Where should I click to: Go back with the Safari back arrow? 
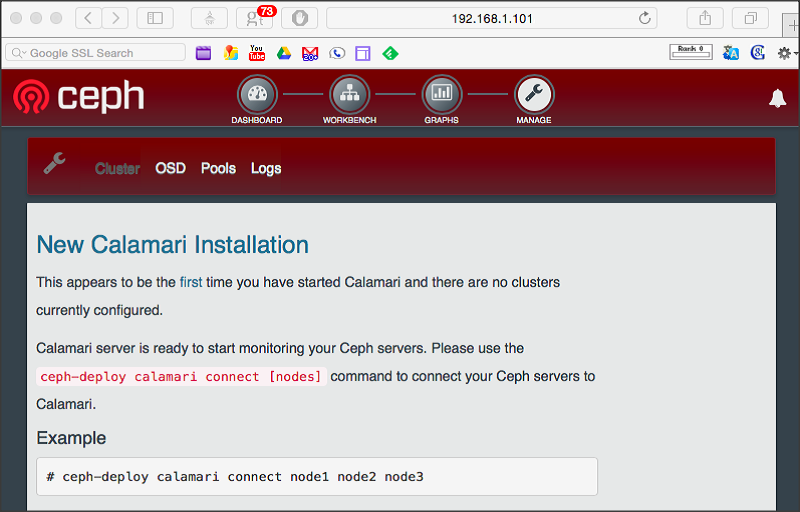(x=88, y=18)
